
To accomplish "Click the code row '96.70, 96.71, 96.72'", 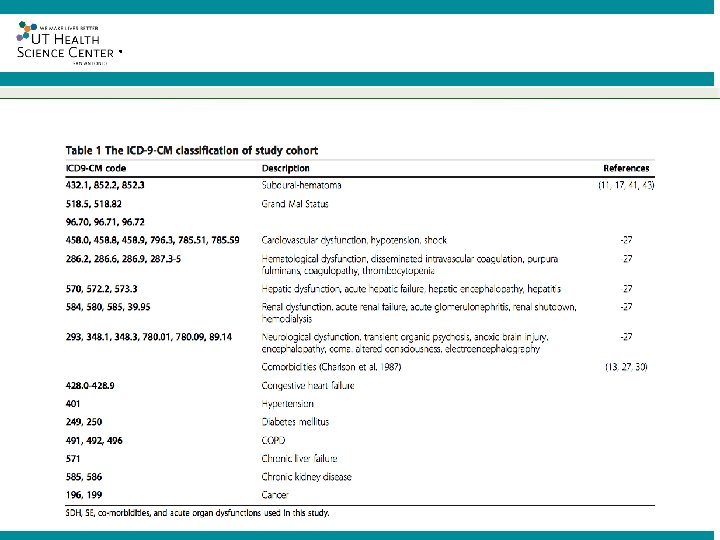I will [x=105, y=222].
